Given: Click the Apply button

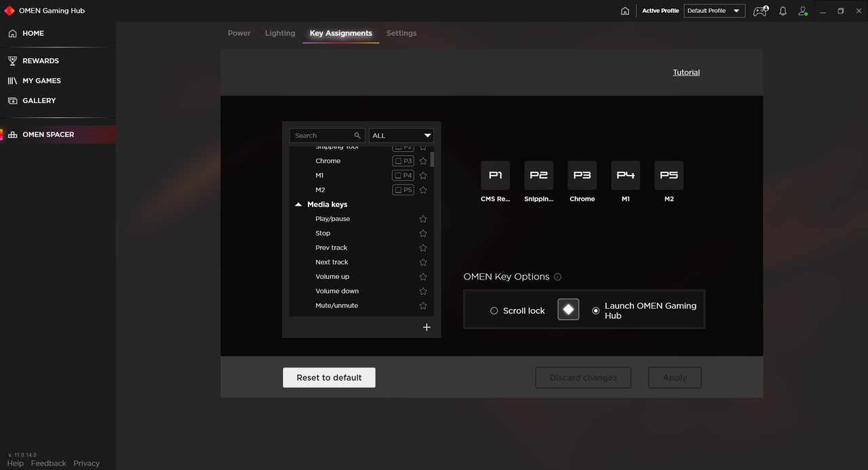Looking at the screenshot, I should [675, 378].
